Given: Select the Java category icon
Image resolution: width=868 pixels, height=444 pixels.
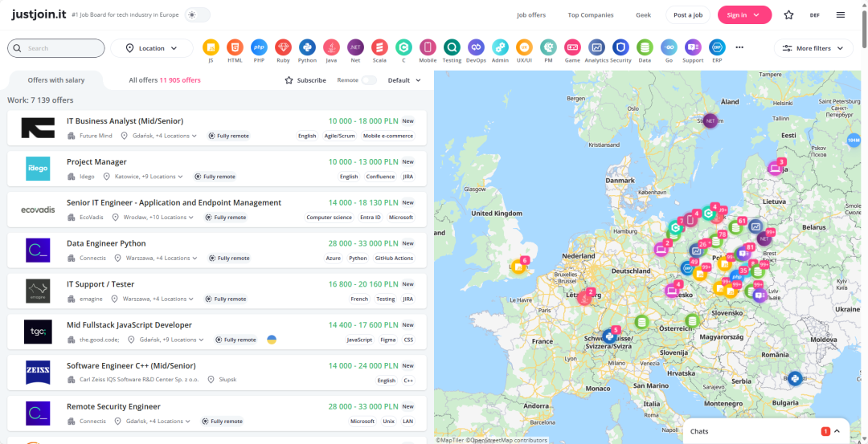Looking at the screenshot, I should [331, 47].
